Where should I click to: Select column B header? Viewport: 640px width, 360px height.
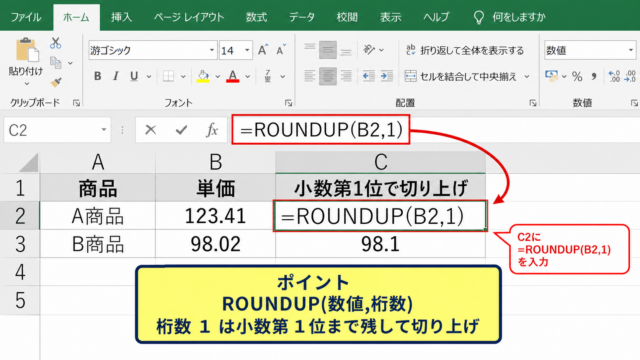216,162
